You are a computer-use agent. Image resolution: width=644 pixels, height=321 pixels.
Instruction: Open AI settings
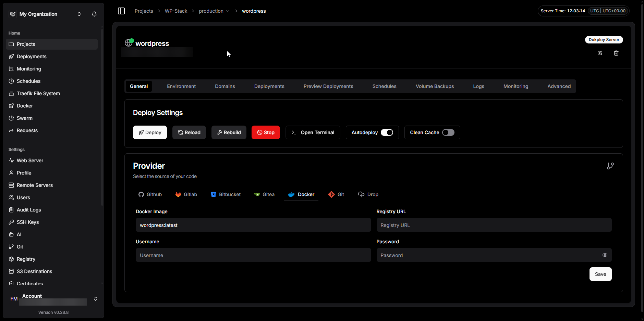tap(52, 234)
